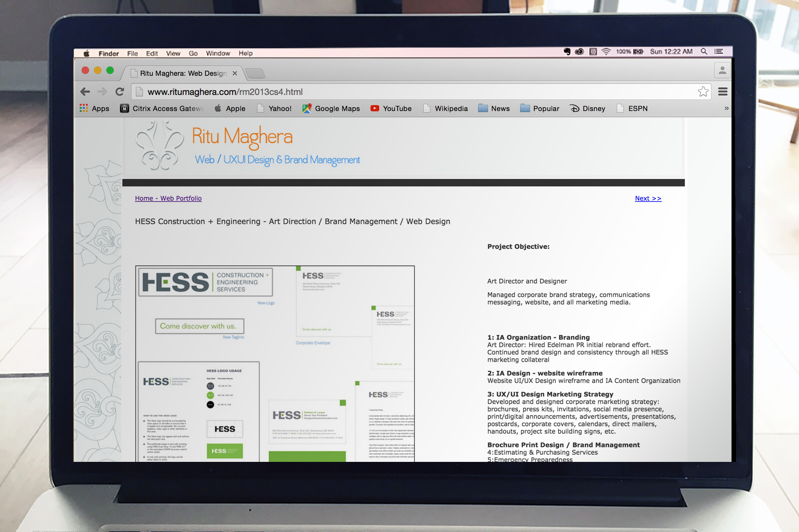Follow the Next >> link

tap(648, 198)
